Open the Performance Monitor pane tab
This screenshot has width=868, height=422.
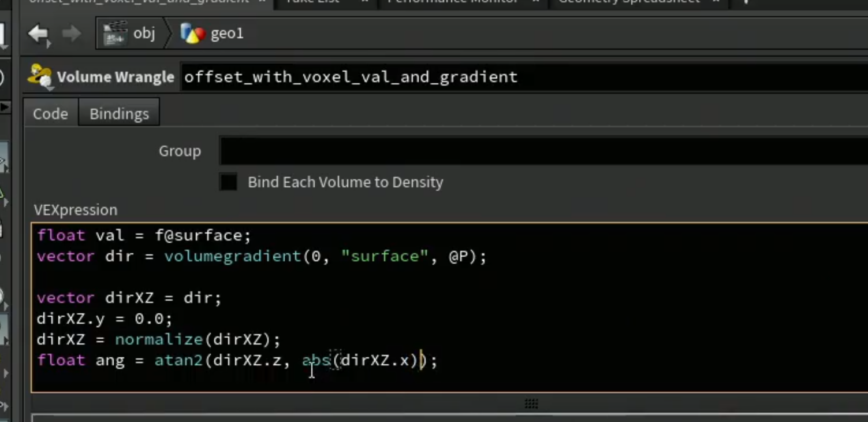point(453,2)
